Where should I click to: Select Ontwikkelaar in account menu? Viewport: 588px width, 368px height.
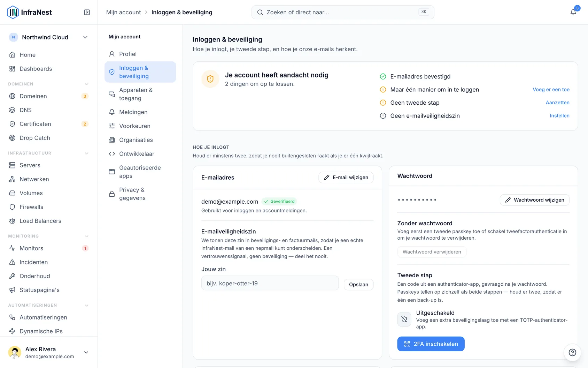(140, 154)
